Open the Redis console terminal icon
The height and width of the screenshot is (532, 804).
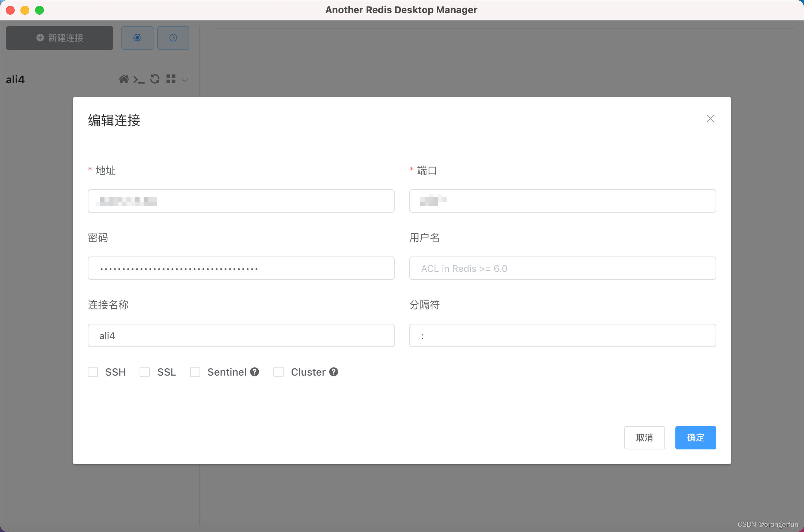[x=139, y=79]
